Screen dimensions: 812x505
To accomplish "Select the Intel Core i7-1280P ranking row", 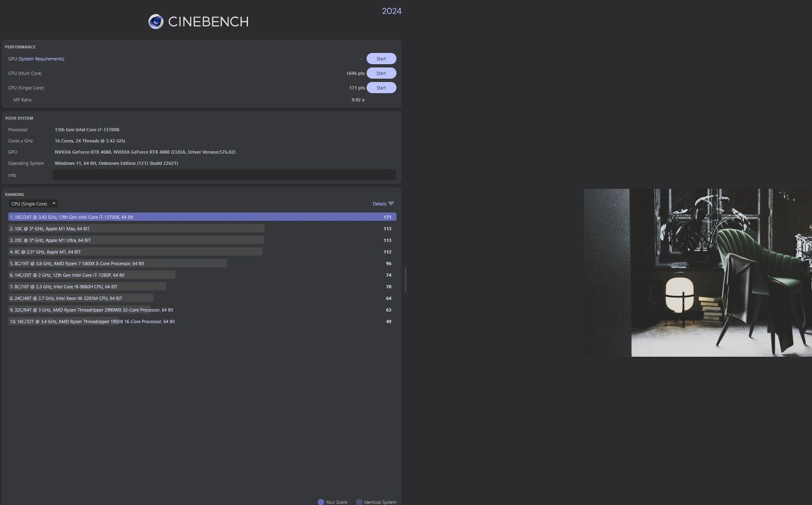I will coord(202,275).
